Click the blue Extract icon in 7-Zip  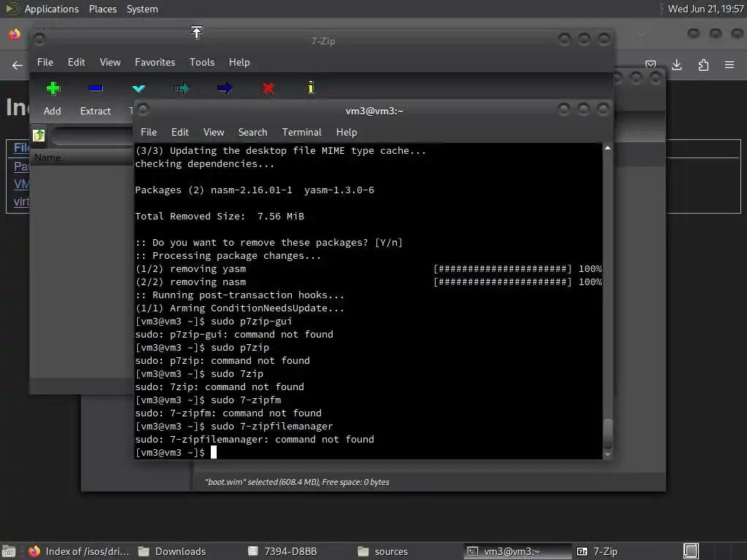pyautogui.click(x=96, y=88)
